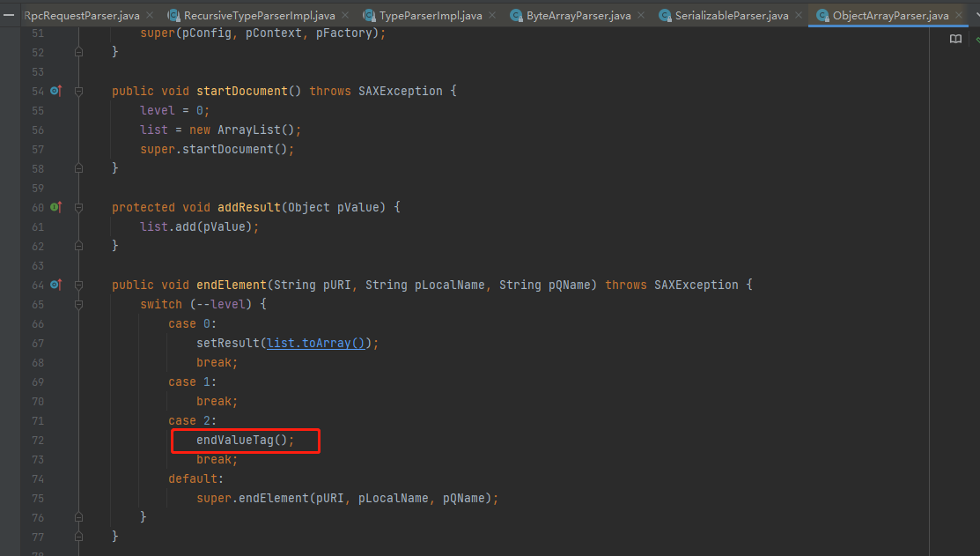Image resolution: width=980 pixels, height=556 pixels.
Task: Click line number 72 in gutter
Action: (x=38, y=441)
